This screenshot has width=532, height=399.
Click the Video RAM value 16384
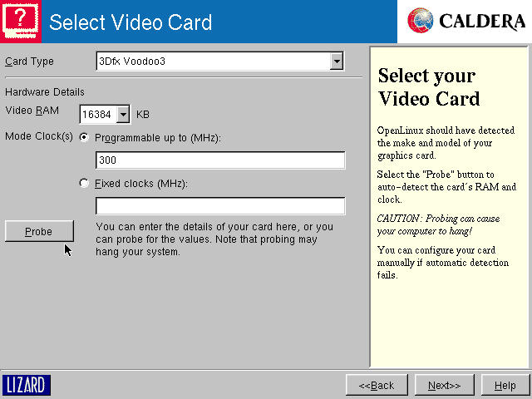click(98, 114)
